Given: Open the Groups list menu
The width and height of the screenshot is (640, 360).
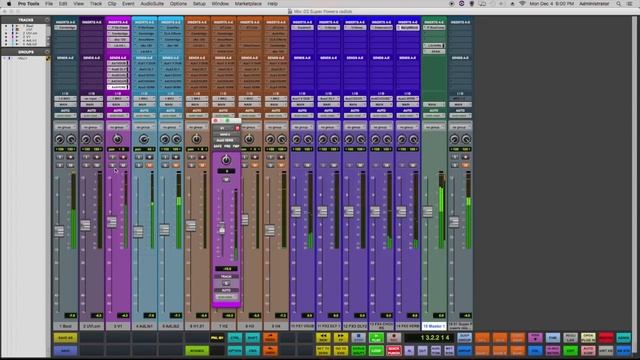Looking at the screenshot, I should [47, 52].
